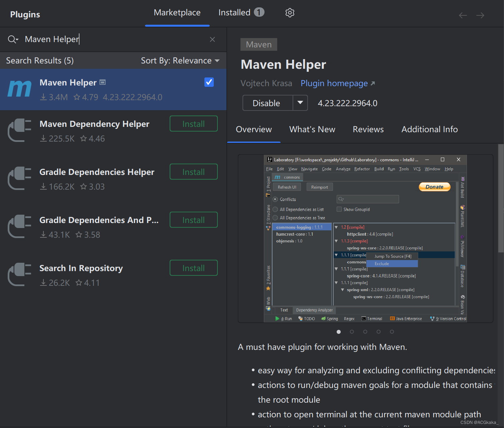
Task: Navigate forward with the right arrow
Action: click(480, 15)
